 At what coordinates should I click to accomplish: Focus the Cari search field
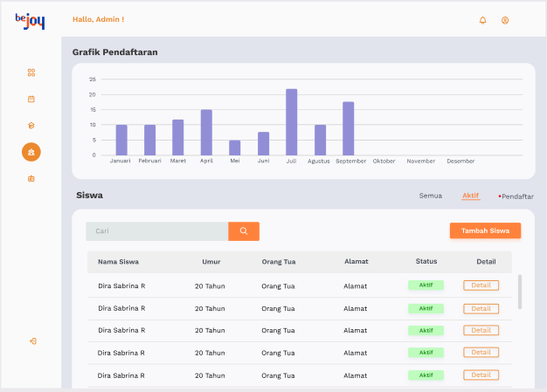[157, 231]
